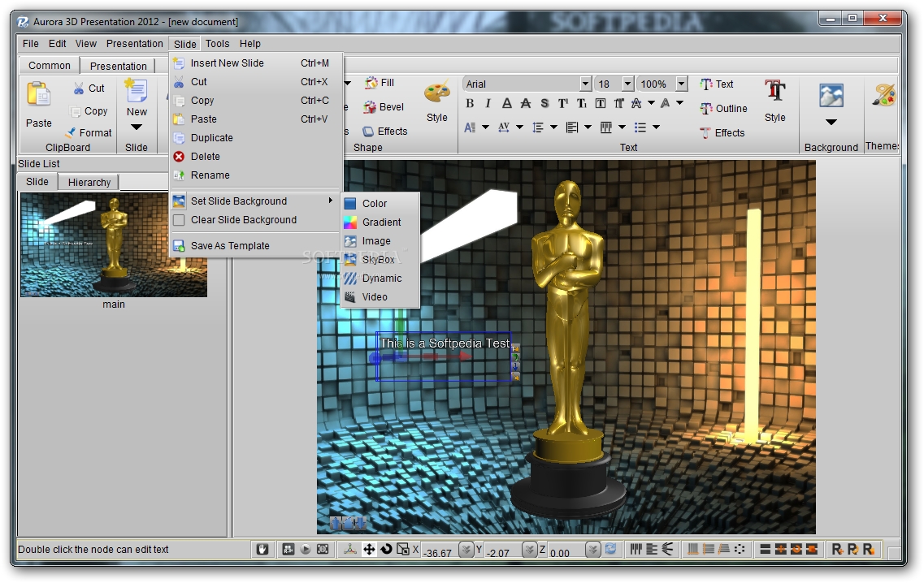This screenshot has width=924, height=583.
Task: Click the Image background icon in submenu
Action: [x=350, y=241]
